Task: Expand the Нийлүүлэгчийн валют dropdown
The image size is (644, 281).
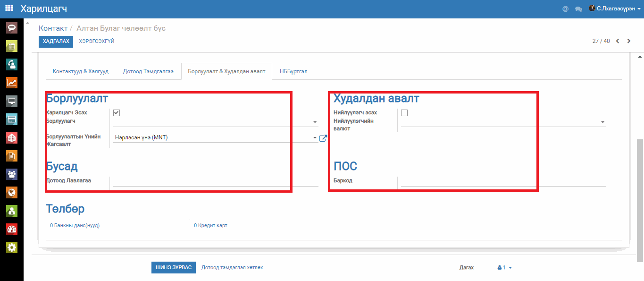Action: (602, 122)
